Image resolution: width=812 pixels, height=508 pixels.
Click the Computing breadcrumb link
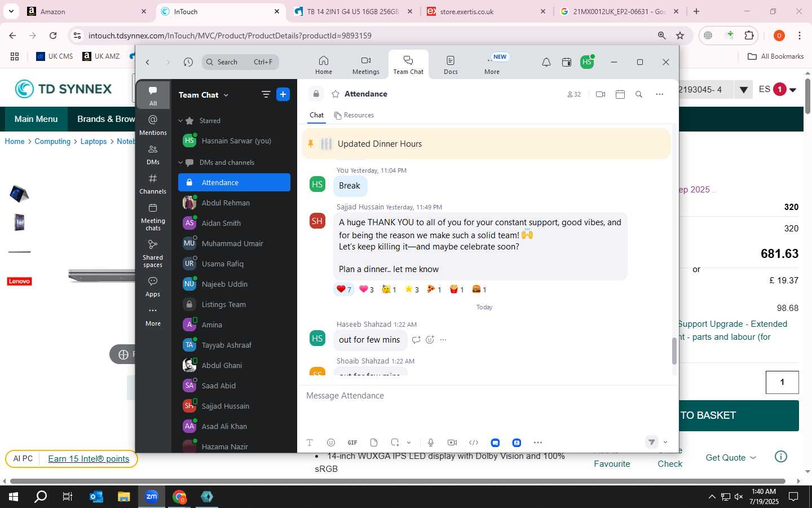click(x=52, y=142)
